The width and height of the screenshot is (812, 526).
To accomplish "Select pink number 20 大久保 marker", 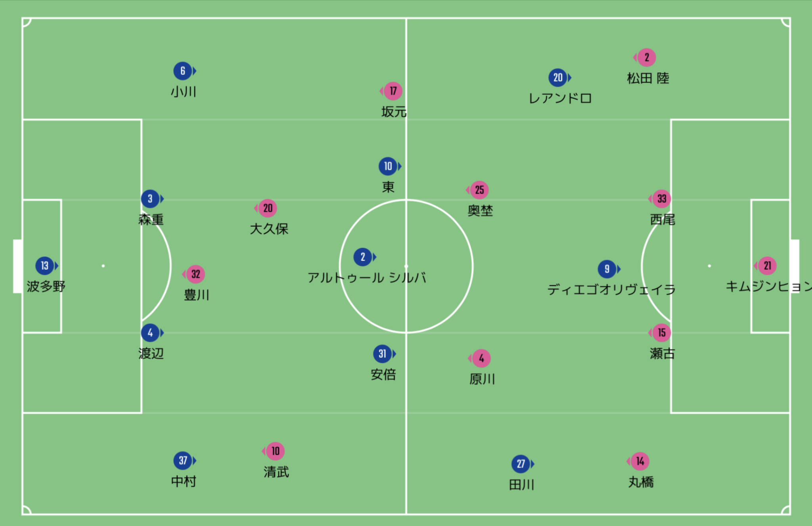I will (267, 208).
